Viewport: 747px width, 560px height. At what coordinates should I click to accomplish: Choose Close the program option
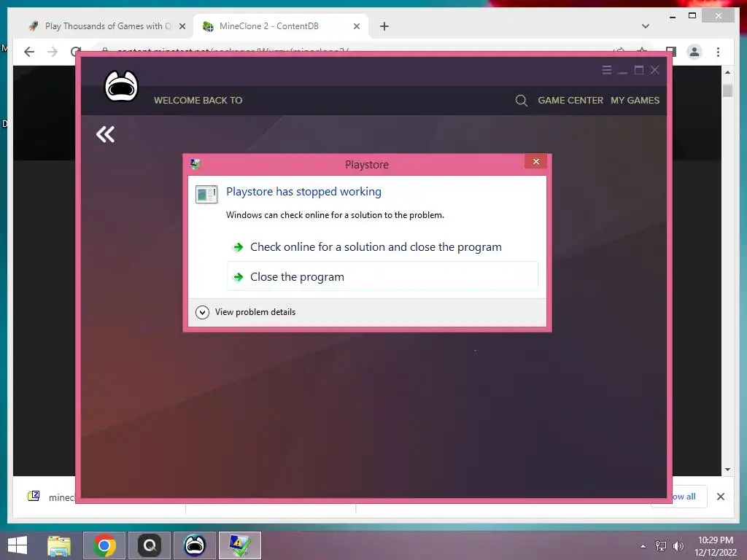click(382, 276)
